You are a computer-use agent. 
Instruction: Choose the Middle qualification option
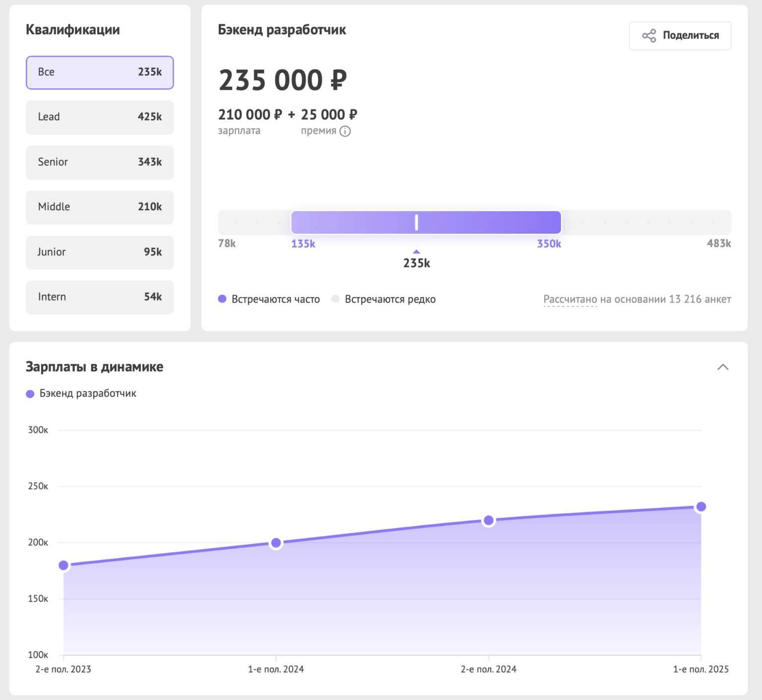point(100,207)
